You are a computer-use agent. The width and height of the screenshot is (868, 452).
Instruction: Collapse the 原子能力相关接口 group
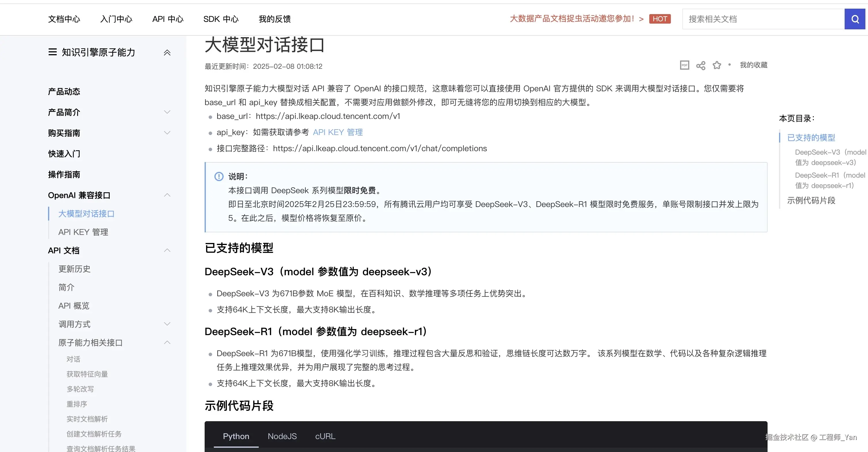167,343
